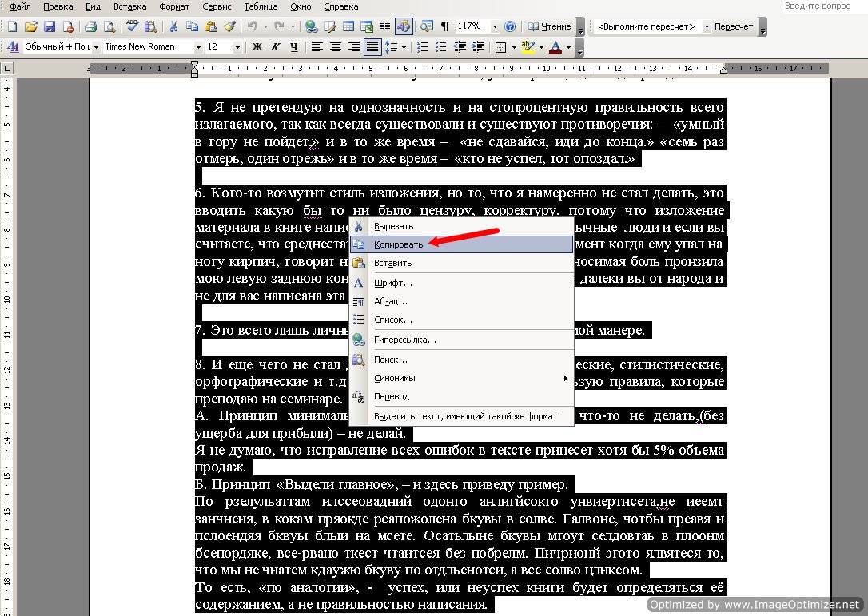This screenshot has width=868, height=616.
Task: Open the Формат menu
Action: [x=173, y=6]
